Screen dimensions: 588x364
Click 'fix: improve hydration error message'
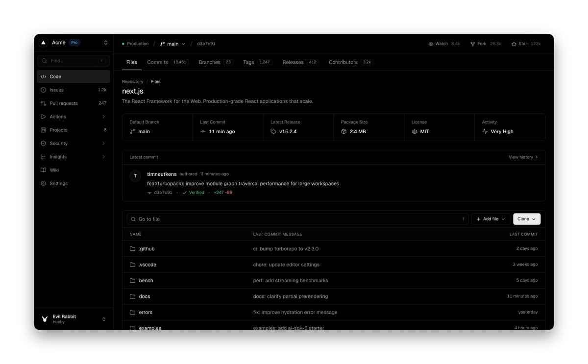point(295,312)
